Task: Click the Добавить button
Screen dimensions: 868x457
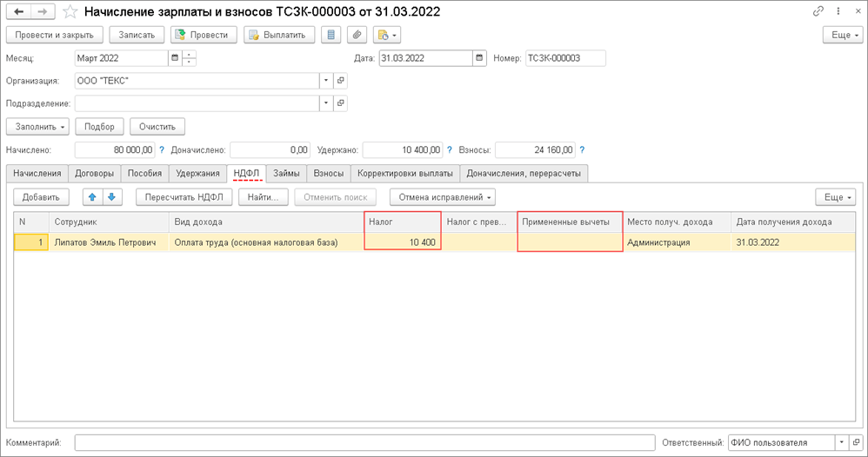Action: (41, 197)
